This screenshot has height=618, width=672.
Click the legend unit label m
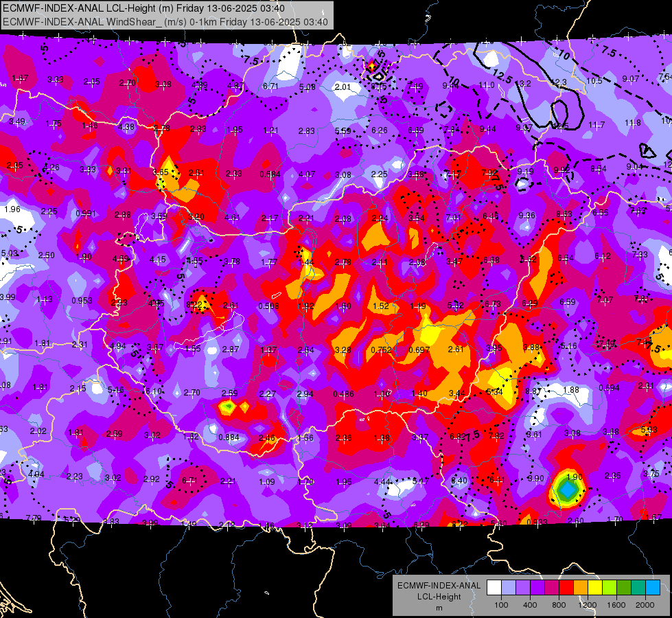(x=439, y=608)
